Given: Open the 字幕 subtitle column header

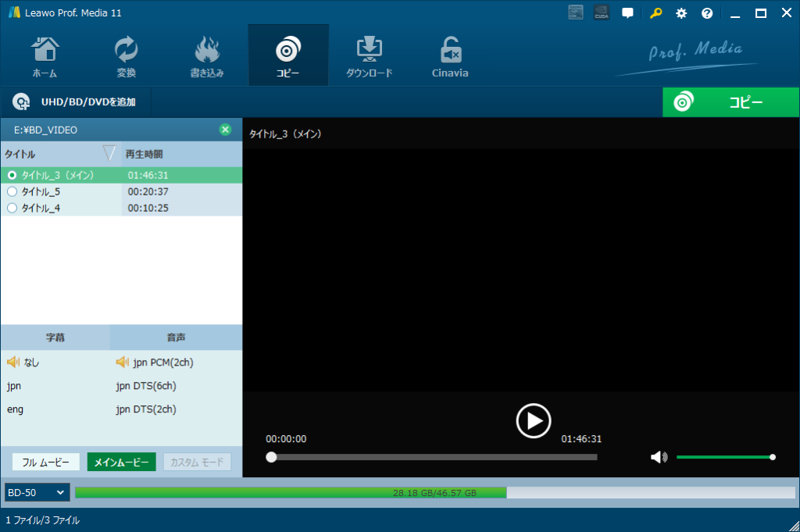Looking at the screenshot, I should pos(55,337).
